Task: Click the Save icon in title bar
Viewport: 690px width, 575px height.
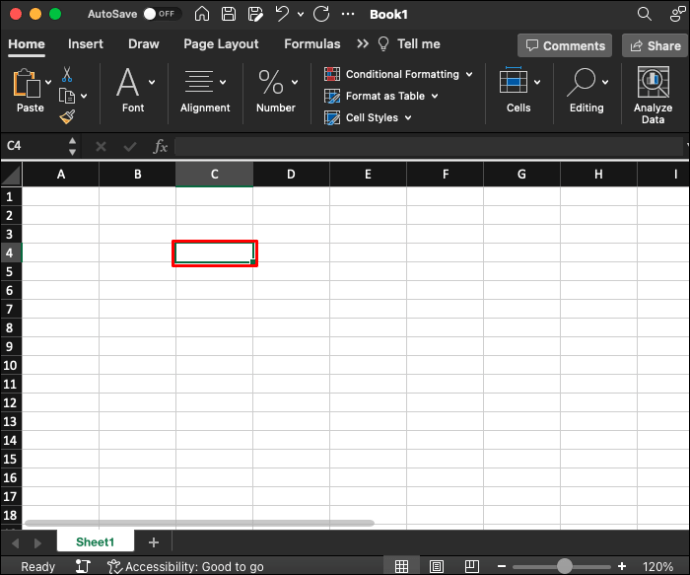Action: pyautogui.click(x=228, y=14)
